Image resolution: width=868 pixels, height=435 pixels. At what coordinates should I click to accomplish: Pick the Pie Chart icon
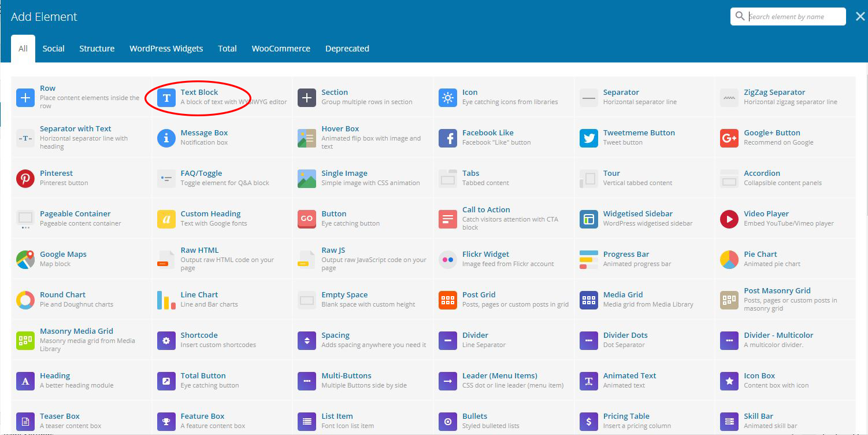click(729, 260)
